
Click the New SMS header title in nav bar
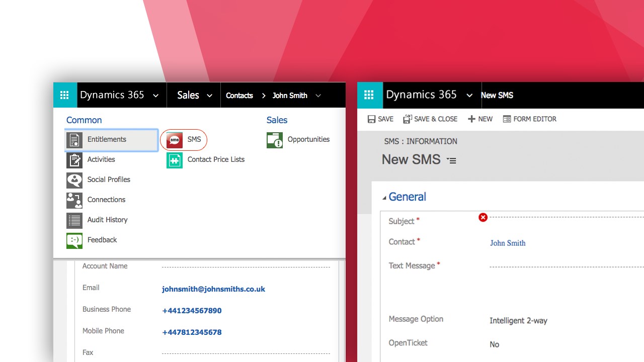pos(497,95)
